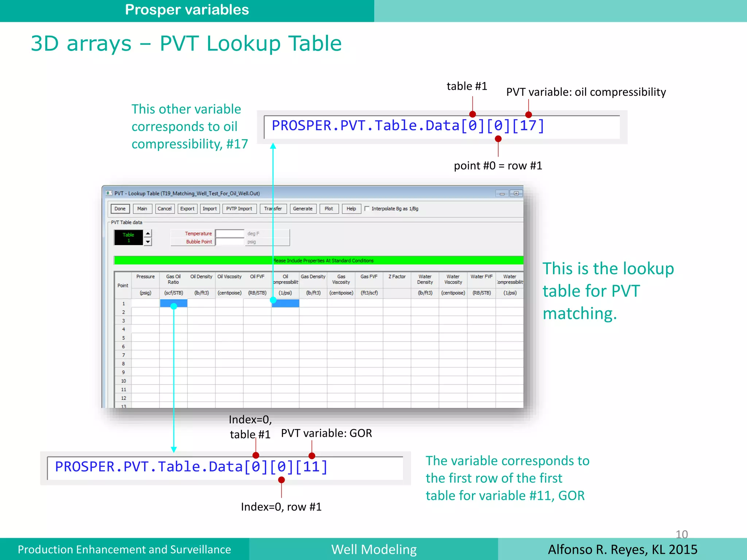Open PVTP Import
This screenshot has height=560, width=747.
[239, 209]
